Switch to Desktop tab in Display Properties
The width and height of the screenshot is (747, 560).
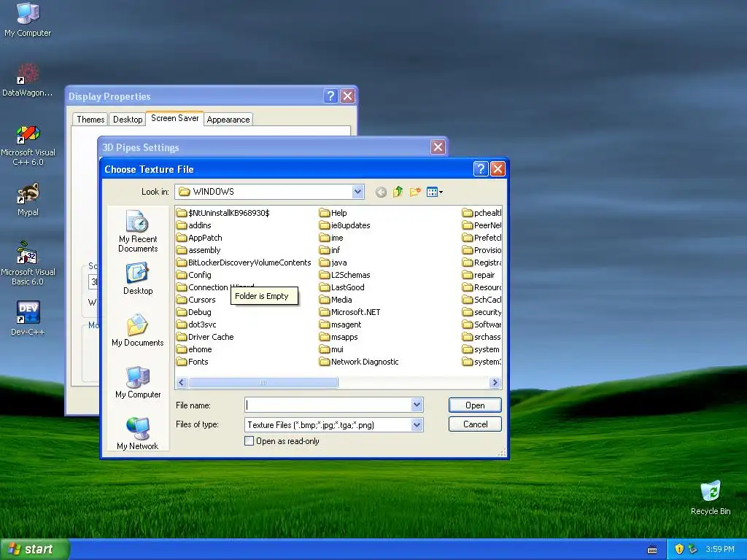coord(128,119)
